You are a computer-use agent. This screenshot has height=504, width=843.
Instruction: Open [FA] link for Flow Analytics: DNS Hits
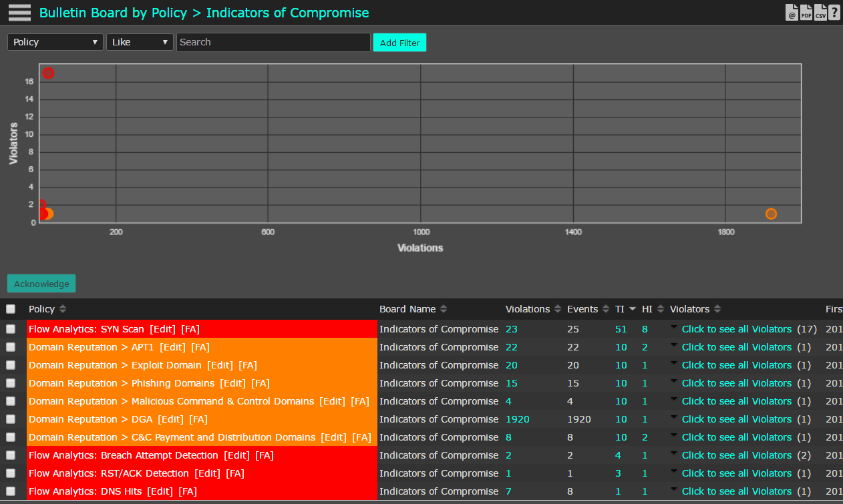(x=188, y=491)
